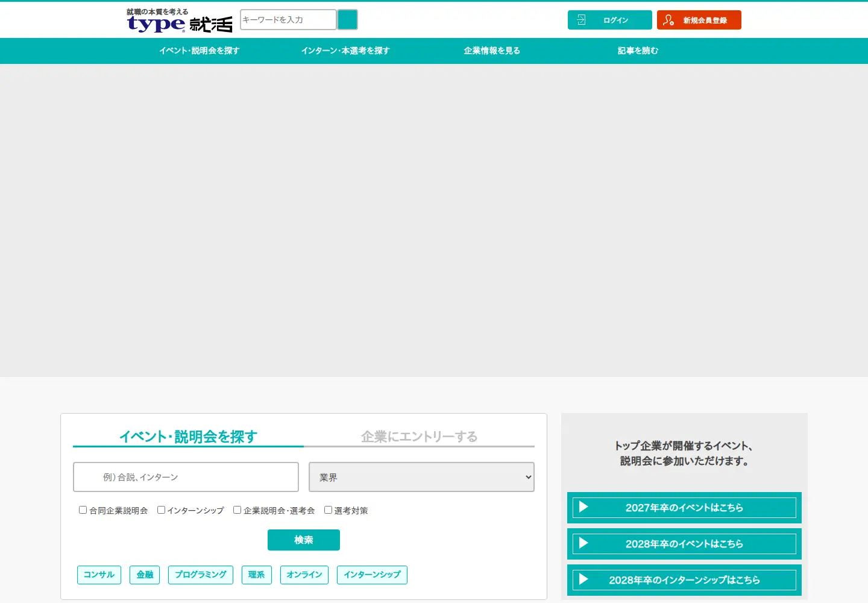Check the 合同企業説明会 checkbox
This screenshot has width=868, height=603.
(83, 510)
